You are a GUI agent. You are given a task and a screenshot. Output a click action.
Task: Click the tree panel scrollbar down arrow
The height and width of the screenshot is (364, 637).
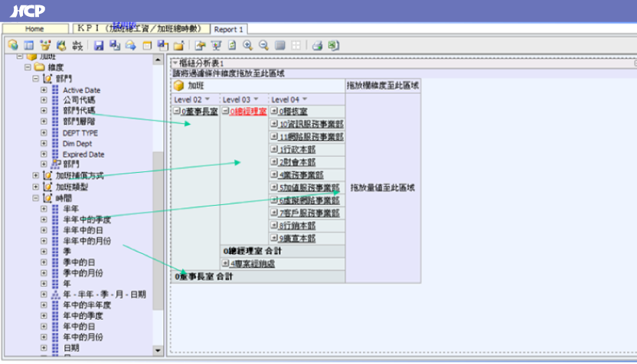158,351
